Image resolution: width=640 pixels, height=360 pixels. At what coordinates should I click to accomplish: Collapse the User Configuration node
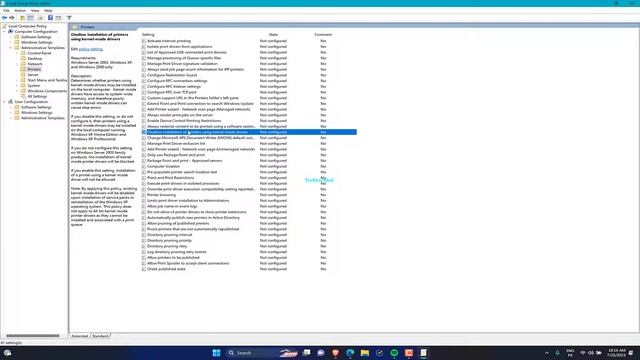click(x=5, y=102)
